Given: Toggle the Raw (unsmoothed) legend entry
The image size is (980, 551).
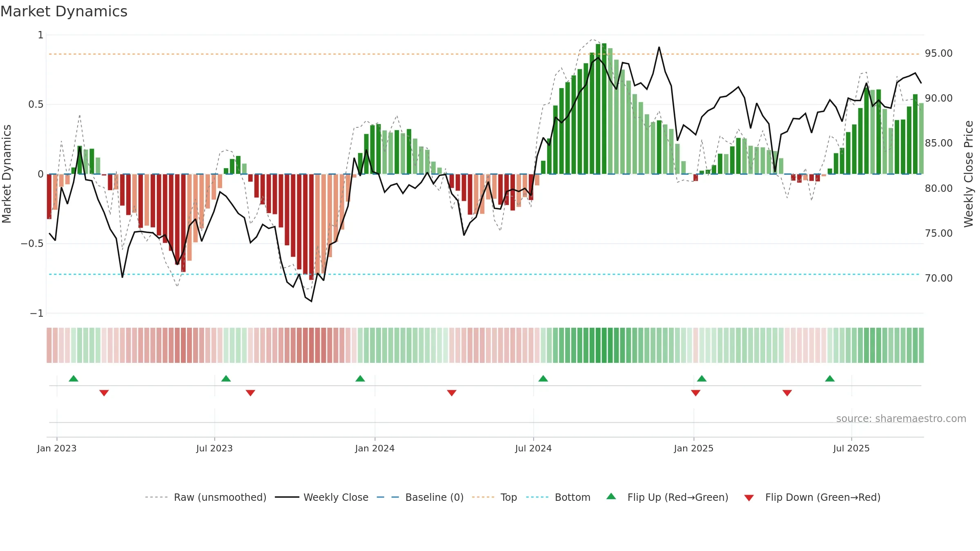Looking at the screenshot, I should click(205, 497).
